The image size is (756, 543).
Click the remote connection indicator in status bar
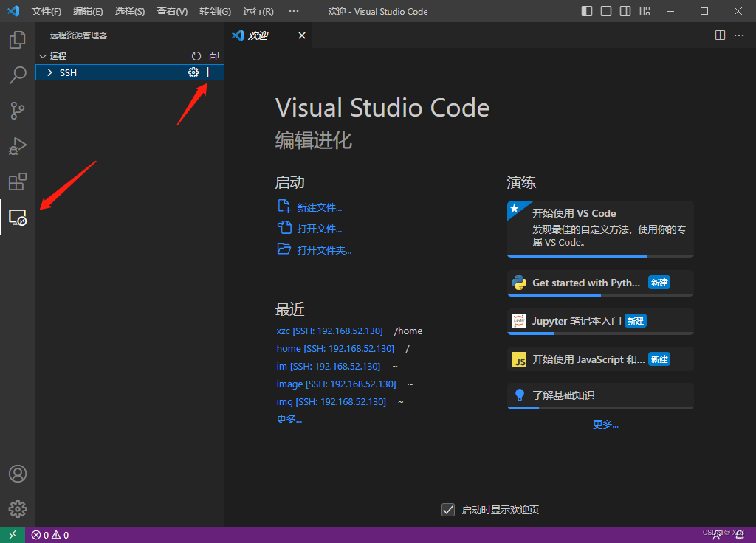12,533
